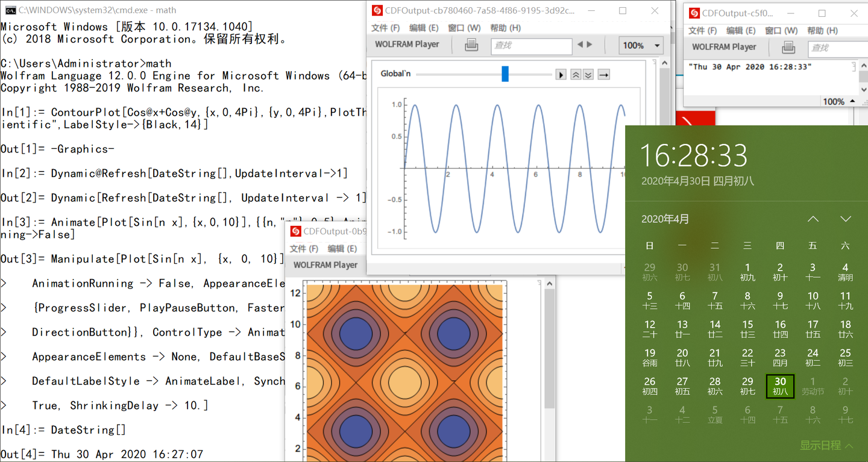This screenshot has height=462, width=868.
Task: Click the forward find-navigation arrow
Action: [588, 46]
